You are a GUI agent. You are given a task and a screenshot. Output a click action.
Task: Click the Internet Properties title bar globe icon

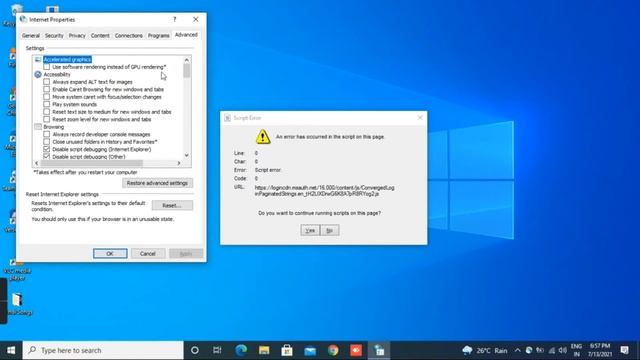click(23, 19)
